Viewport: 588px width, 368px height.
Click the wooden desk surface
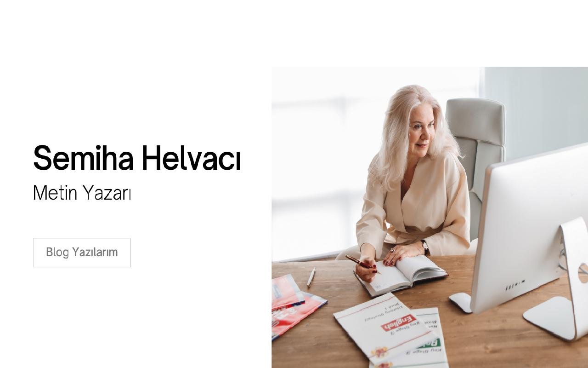pos(482,340)
